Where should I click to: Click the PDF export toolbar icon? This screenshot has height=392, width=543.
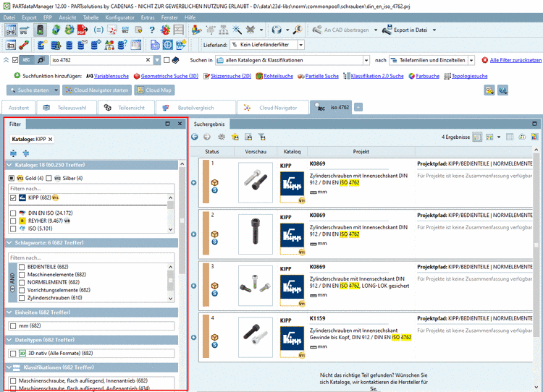pos(82,30)
